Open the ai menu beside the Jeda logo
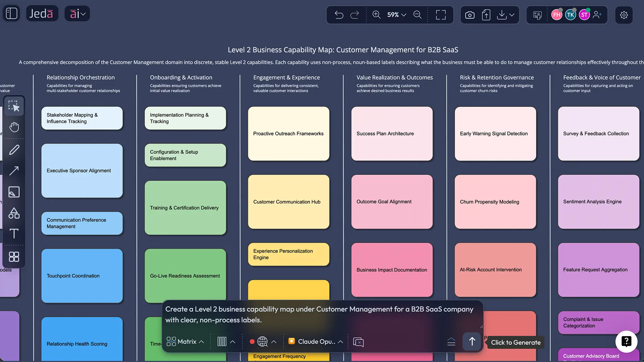This screenshot has width=644, height=362. 77,13
